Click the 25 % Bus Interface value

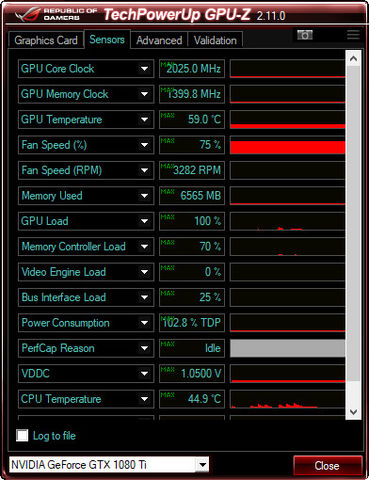pos(192,297)
